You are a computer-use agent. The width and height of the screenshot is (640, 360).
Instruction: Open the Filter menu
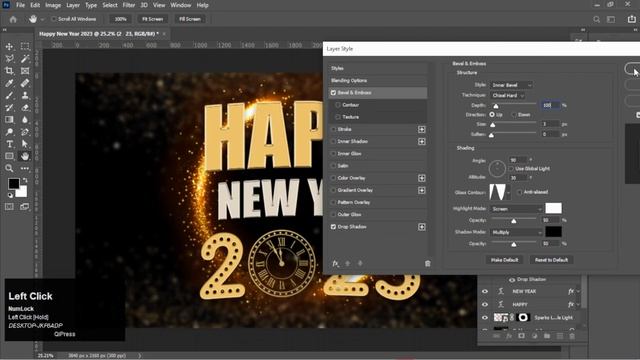point(129,5)
